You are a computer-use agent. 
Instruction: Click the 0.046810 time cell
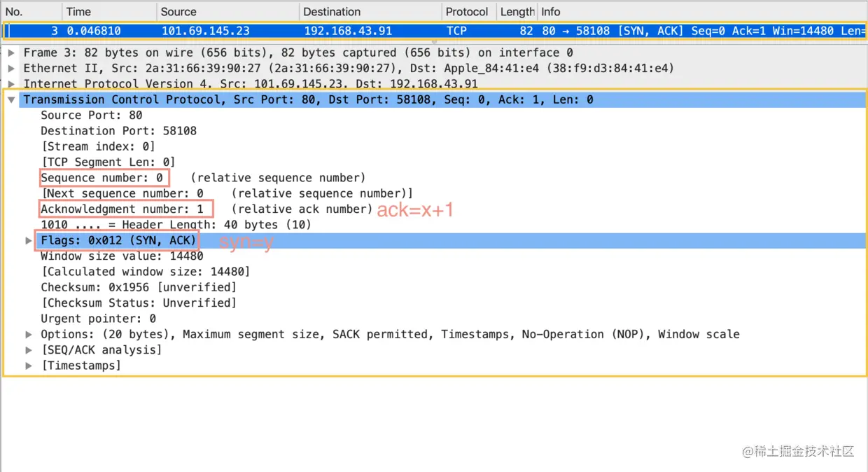click(95, 31)
